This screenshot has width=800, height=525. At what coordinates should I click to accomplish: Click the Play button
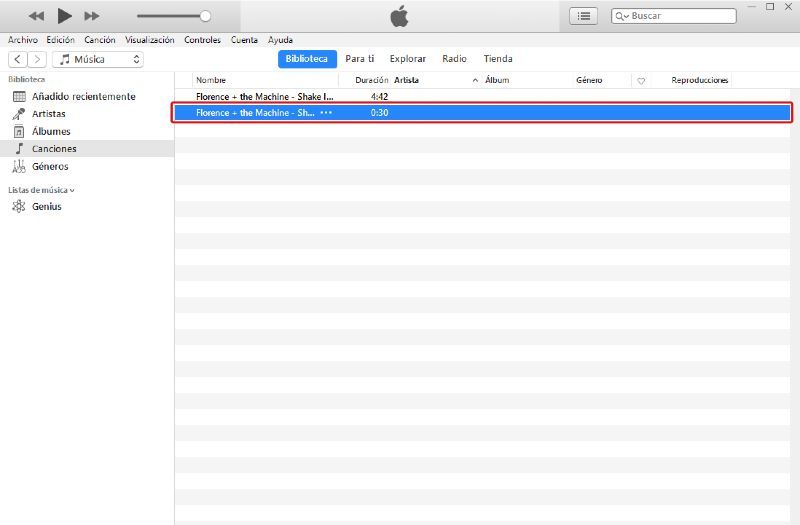click(65, 16)
